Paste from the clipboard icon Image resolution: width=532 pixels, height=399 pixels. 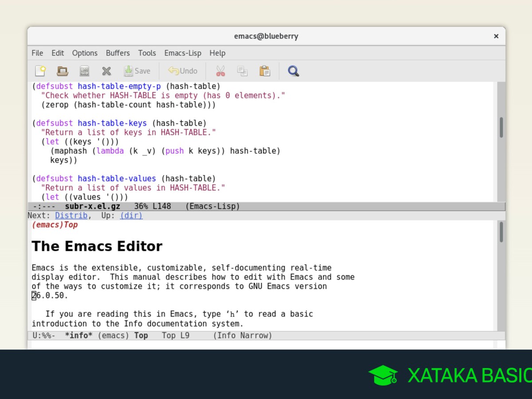pos(265,71)
